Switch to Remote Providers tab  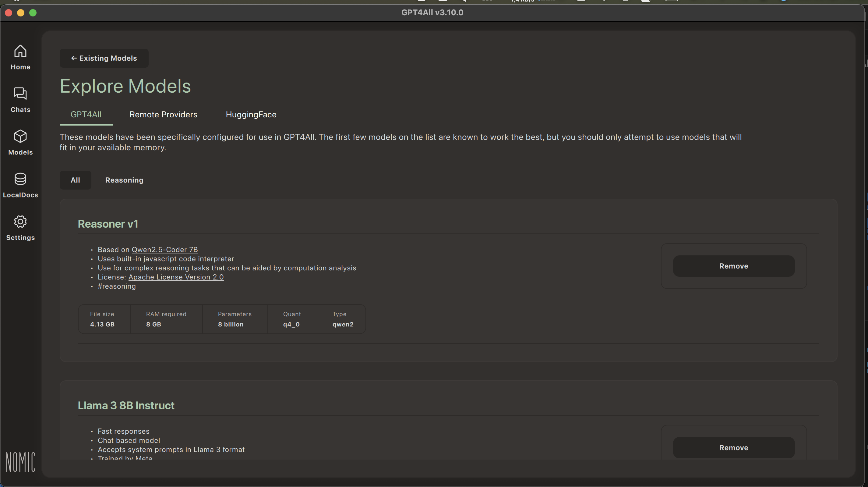pyautogui.click(x=164, y=114)
